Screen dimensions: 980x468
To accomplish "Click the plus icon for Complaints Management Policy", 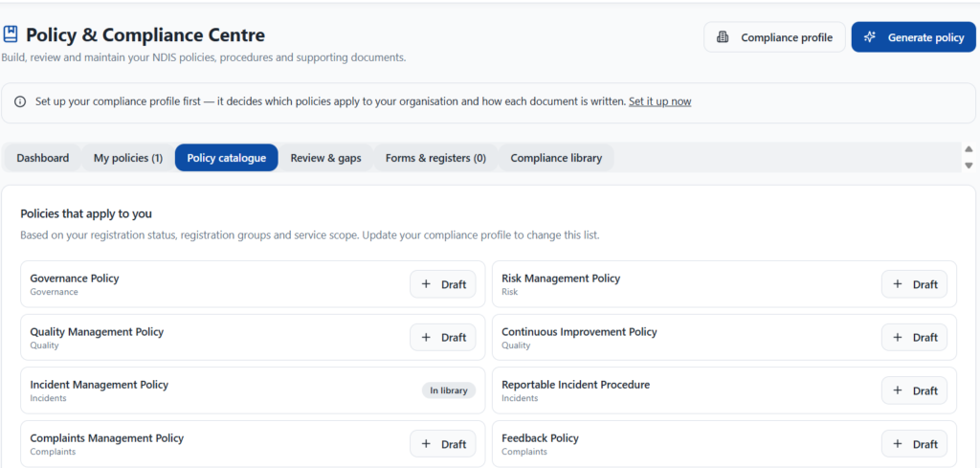I will click(x=426, y=444).
